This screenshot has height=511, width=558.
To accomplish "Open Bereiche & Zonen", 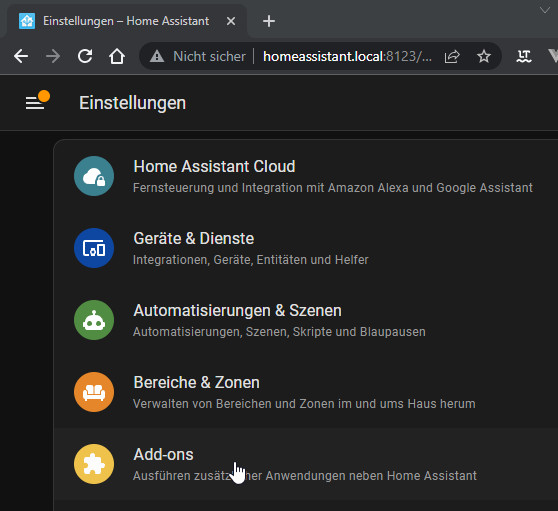I will tap(306, 392).
